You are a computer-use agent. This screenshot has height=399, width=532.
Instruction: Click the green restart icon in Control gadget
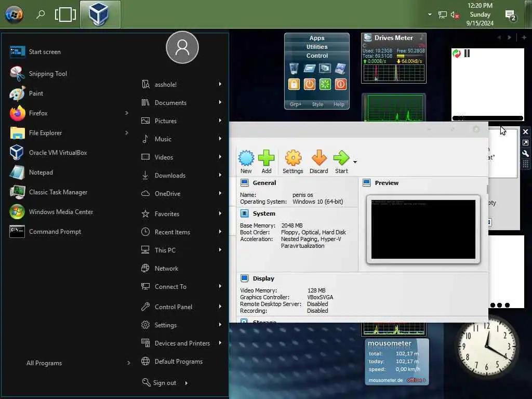click(x=325, y=84)
